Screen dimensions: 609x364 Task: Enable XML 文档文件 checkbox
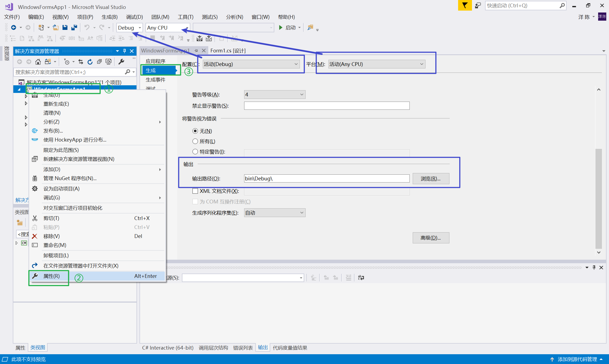click(195, 191)
